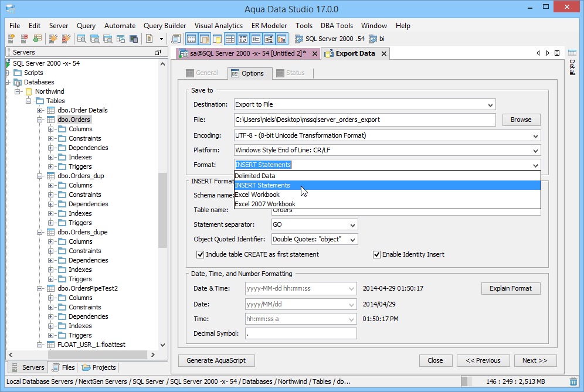Click the bi connection shortcut
Screen dimensions: 584x392
[376, 39]
